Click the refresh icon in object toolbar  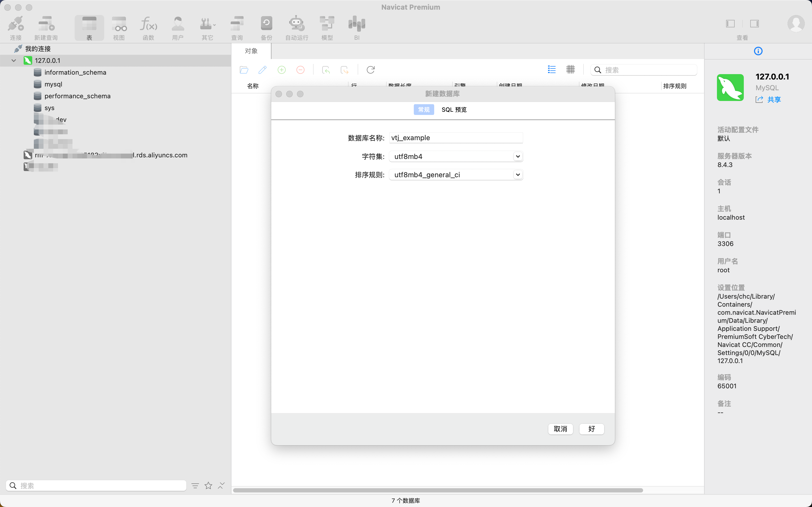[x=371, y=70]
